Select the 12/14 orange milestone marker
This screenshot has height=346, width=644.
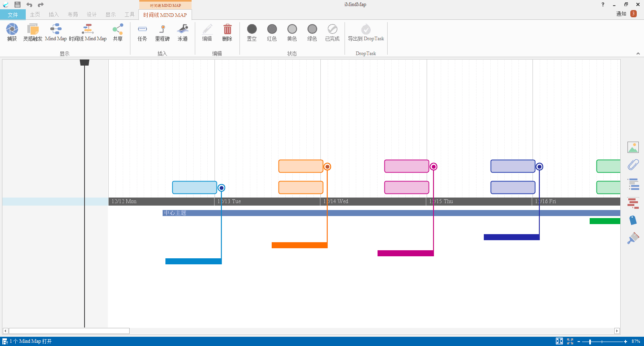coord(328,167)
